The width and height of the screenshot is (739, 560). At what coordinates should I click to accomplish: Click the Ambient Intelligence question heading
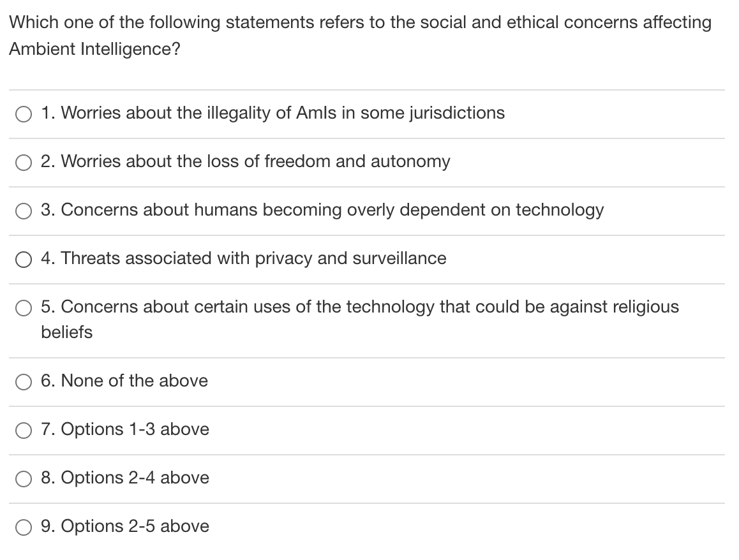pyautogui.click(x=360, y=35)
